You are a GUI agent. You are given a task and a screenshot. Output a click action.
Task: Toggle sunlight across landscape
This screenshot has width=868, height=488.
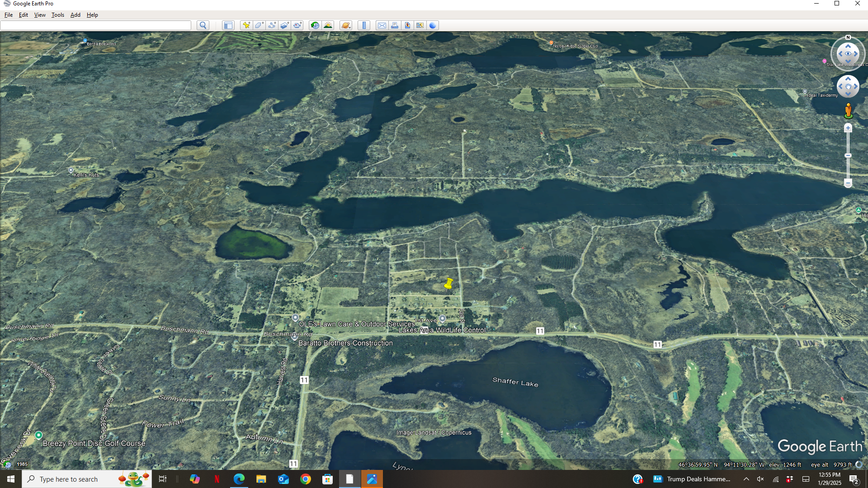tap(328, 25)
